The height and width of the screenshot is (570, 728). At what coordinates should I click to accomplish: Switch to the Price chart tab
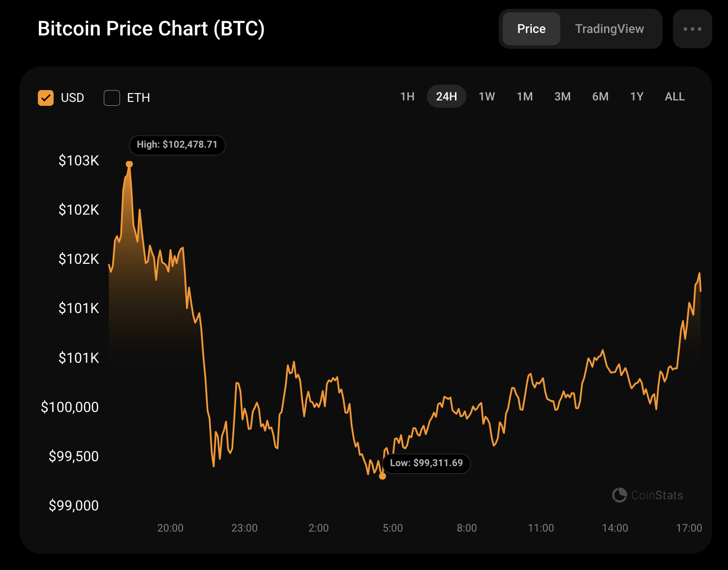531,29
